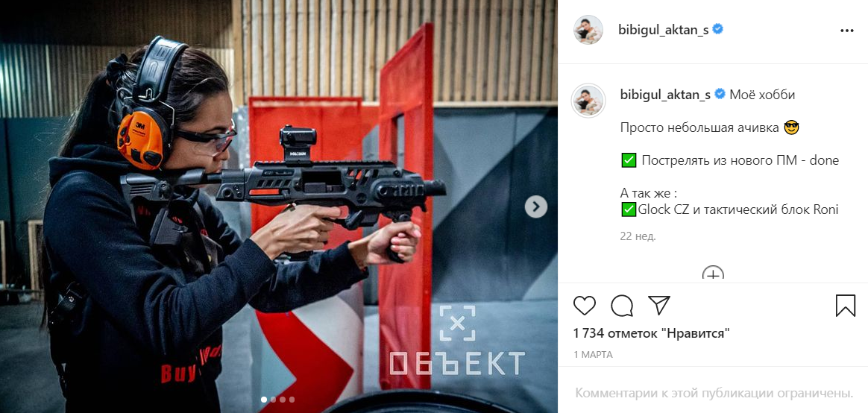The image size is (868, 413).
Task: Select the third carousel indicator dot
Action: (x=283, y=399)
